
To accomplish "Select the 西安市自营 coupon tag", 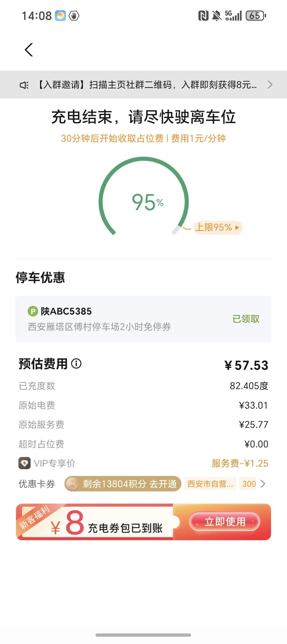I will point(210,484).
